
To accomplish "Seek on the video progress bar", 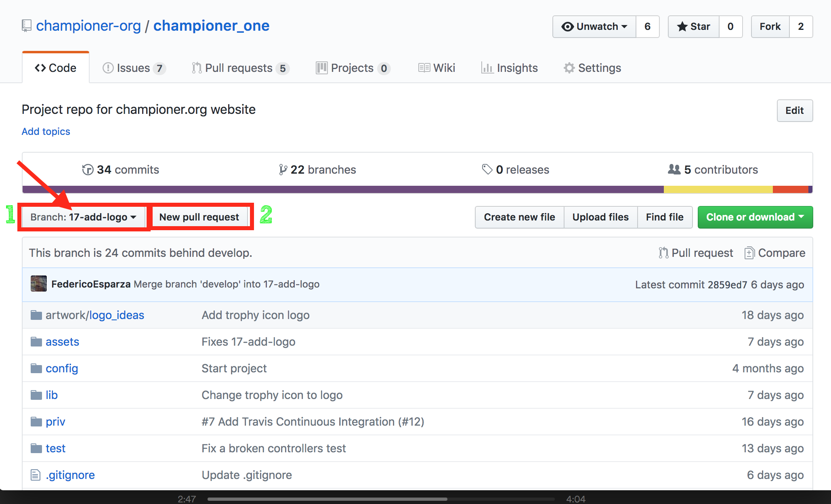I will 381,499.
